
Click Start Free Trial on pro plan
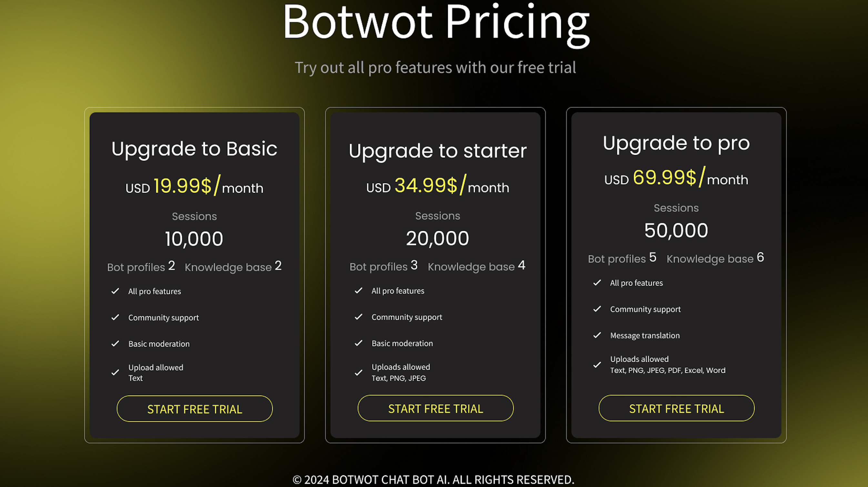click(x=676, y=408)
